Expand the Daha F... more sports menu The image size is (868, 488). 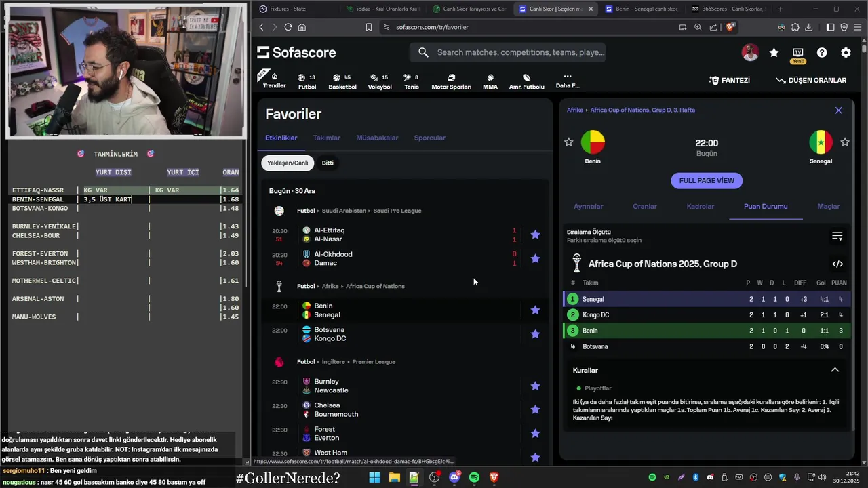pyautogui.click(x=568, y=81)
